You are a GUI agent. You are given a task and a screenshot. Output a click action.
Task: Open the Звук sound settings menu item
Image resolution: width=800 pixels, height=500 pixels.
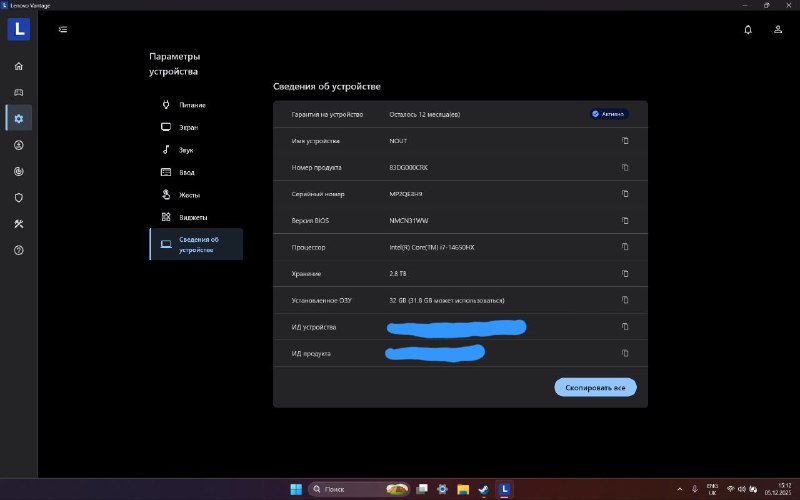pos(196,150)
